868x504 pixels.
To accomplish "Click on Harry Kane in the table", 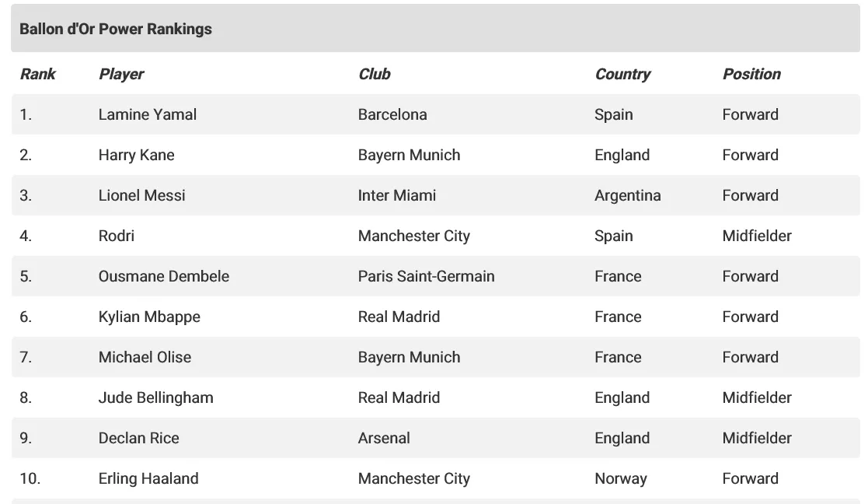I will coord(136,155).
